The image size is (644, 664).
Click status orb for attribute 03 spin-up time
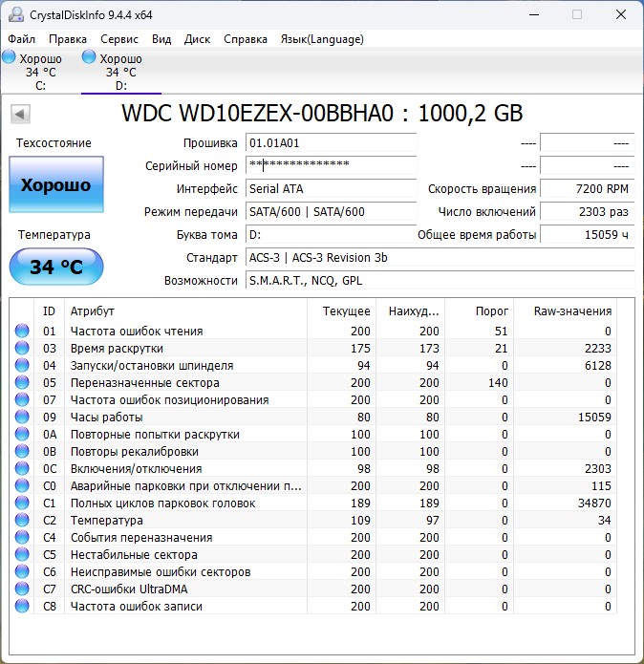[x=22, y=348]
